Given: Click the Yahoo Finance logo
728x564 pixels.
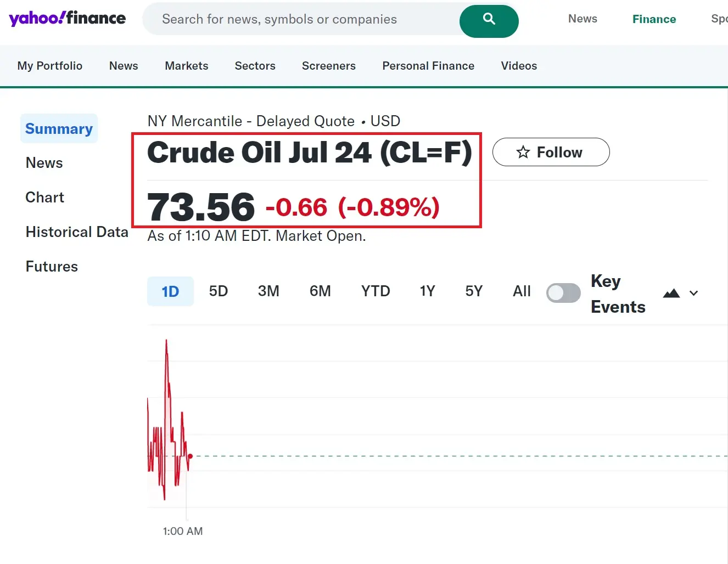Looking at the screenshot, I should point(68,19).
